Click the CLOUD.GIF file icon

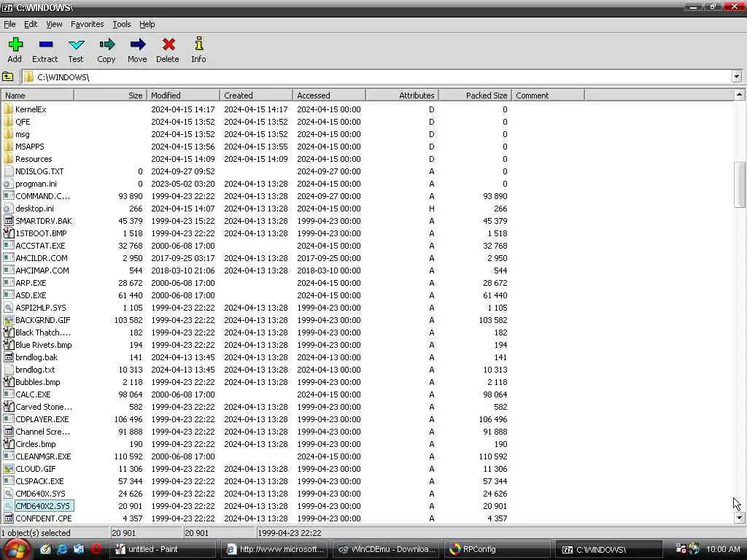click(8, 468)
